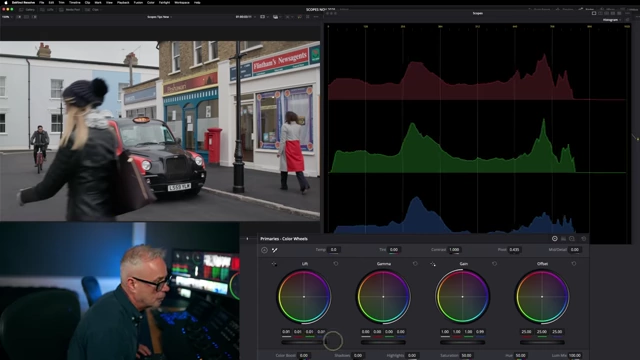The height and width of the screenshot is (360, 640).
Task: Click the Lift master wheel slider
Action: [304, 342]
